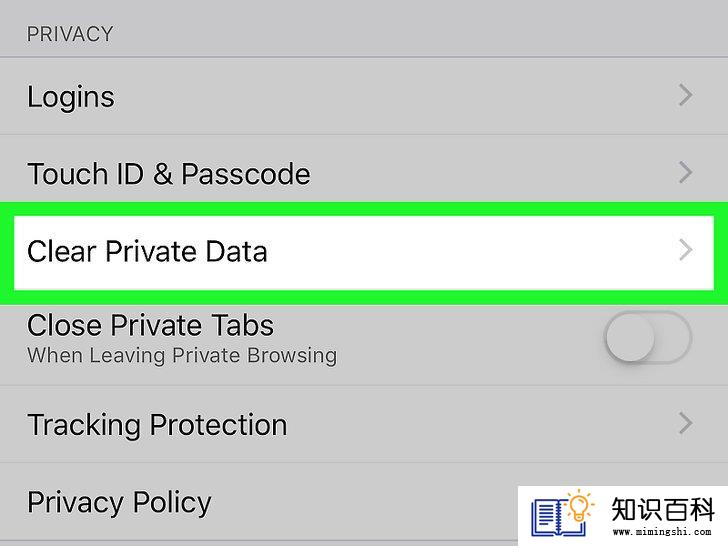Open the Logins settings row
Viewport: 728px width, 546px height.
364,96
